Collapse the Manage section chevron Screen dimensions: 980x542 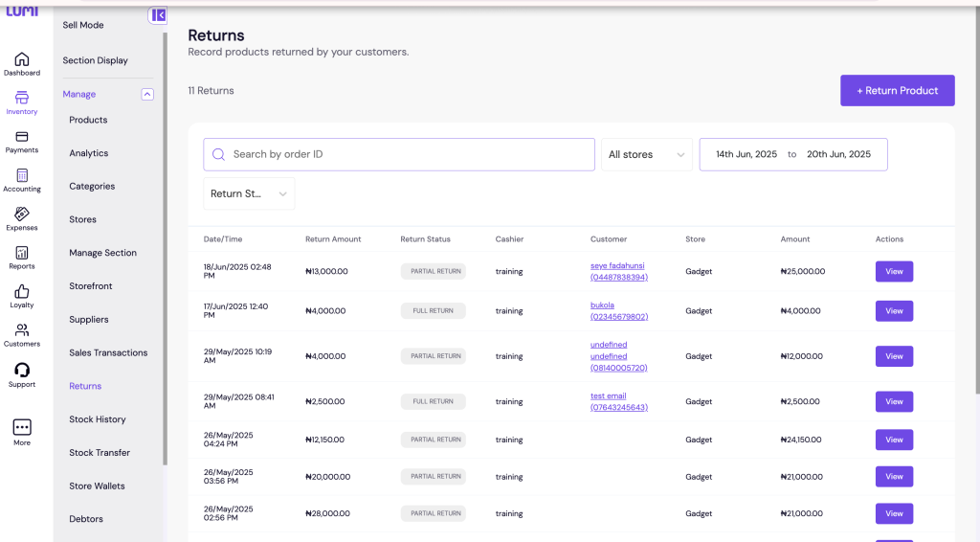(147, 94)
